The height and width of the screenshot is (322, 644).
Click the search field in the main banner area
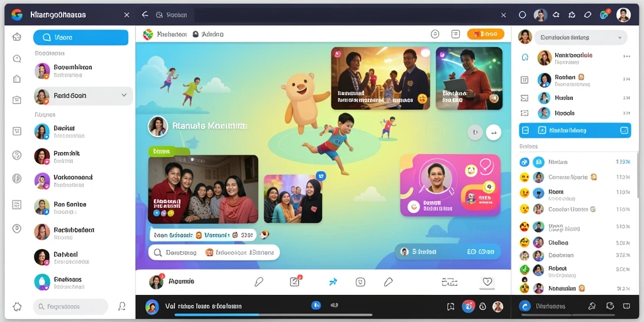point(214,253)
